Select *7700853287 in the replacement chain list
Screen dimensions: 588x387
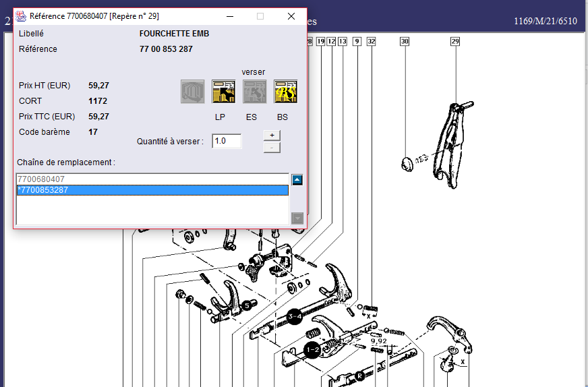coord(152,190)
